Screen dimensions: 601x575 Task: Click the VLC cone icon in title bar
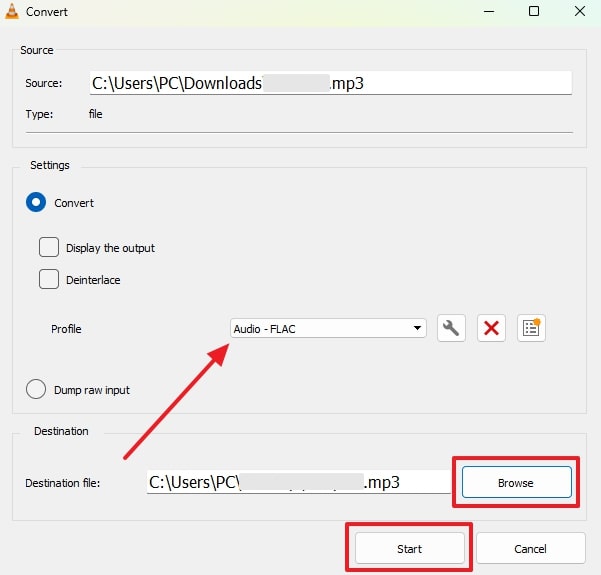[13, 11]
